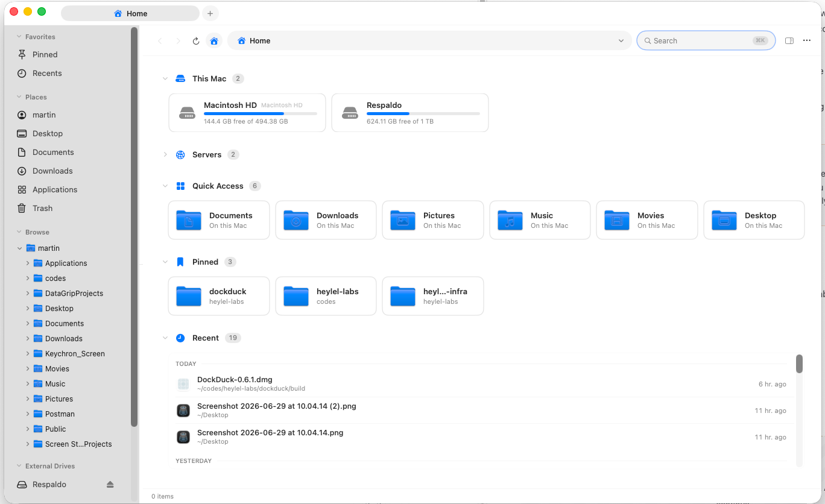Collapse the Places sidebar group
This screenshot has width=825, height=504.
coord(19,97)
